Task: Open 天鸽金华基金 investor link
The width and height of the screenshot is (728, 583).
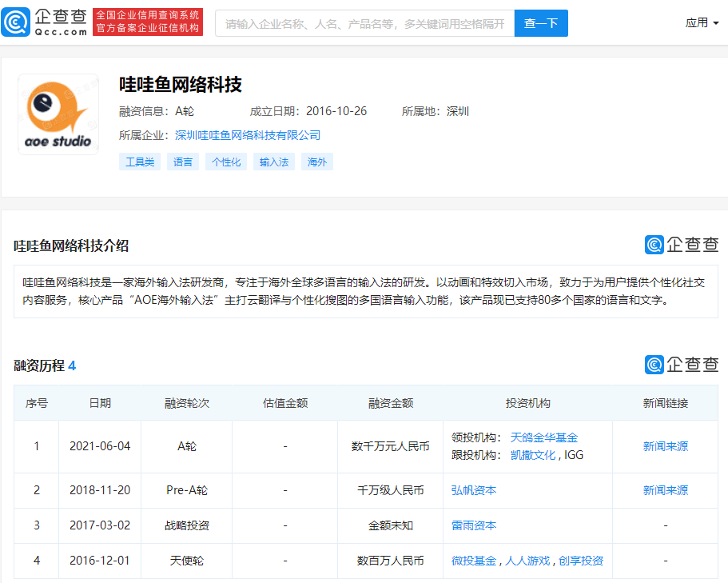Action: pyautogui.click(x=543, y=437)
